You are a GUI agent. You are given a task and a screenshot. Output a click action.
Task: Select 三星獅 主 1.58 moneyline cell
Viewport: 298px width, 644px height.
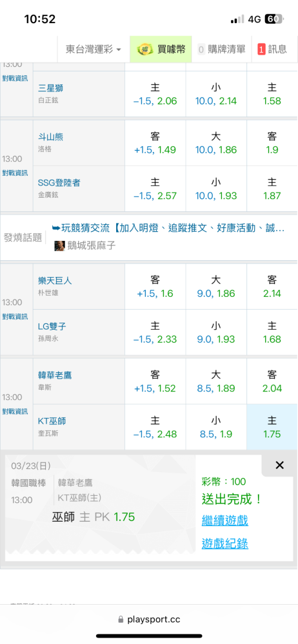[272, 93]
